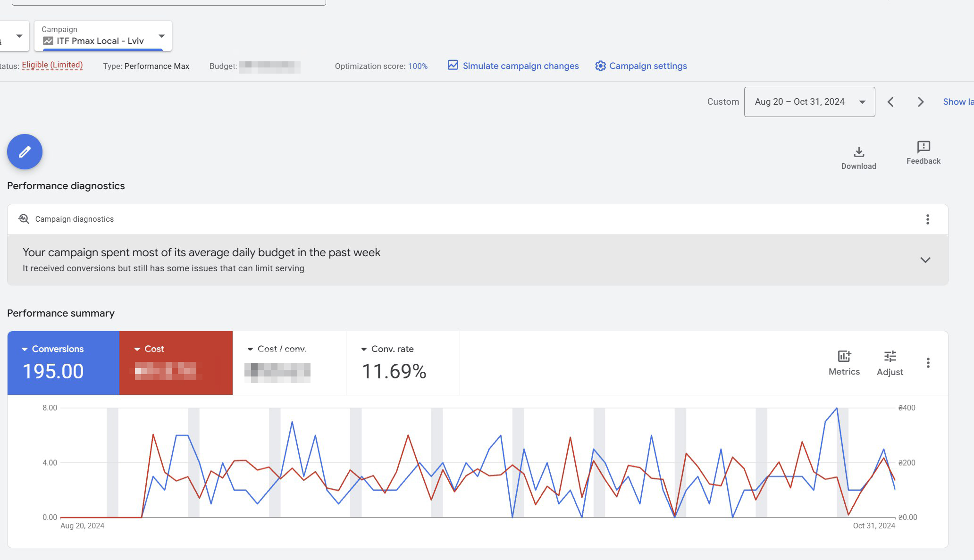Click the blue pencil edit button
The height and width of the screenshot is (560, 974).
coord(25,151)
